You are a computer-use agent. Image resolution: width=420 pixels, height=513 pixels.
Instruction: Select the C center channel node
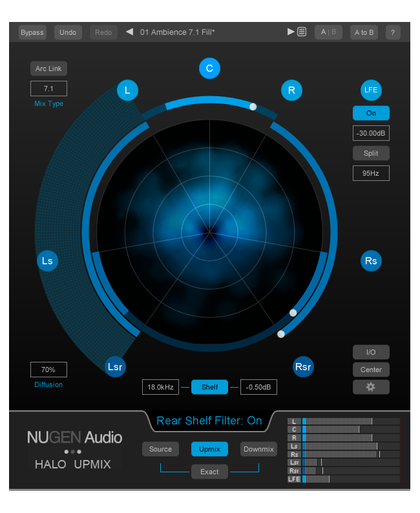tap(209, 68)
